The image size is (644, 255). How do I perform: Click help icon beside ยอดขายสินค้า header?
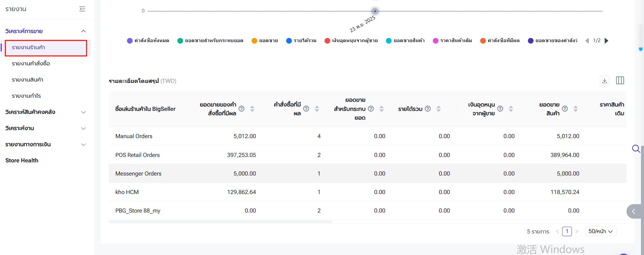click(565, 109)
